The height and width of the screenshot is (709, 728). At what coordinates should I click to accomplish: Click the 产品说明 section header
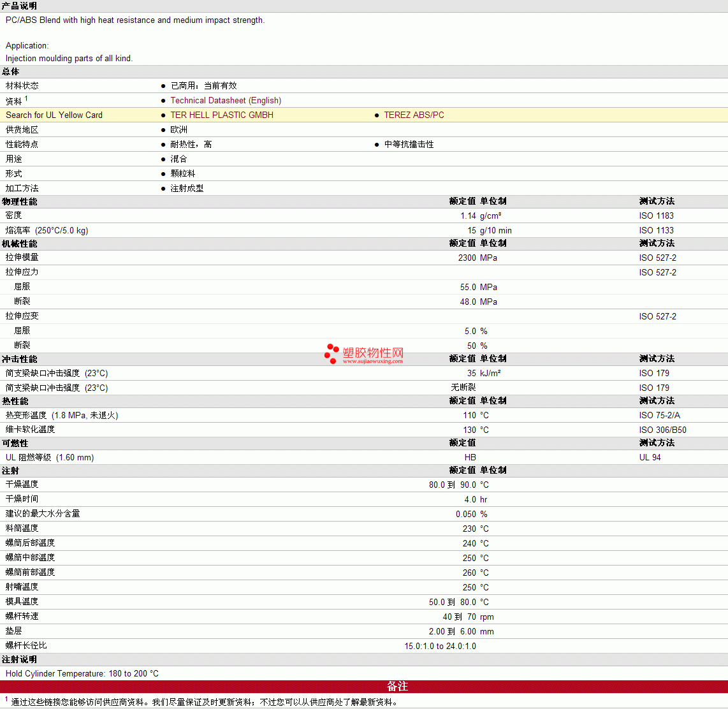point(19,6)
